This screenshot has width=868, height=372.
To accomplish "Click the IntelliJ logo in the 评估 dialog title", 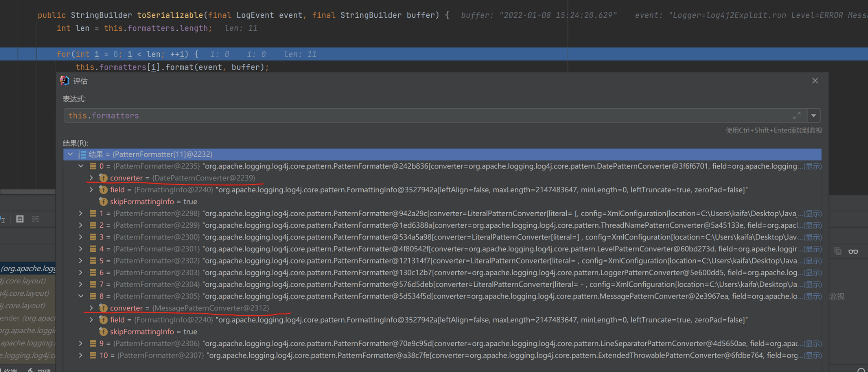I will click(x=65, y=81).
